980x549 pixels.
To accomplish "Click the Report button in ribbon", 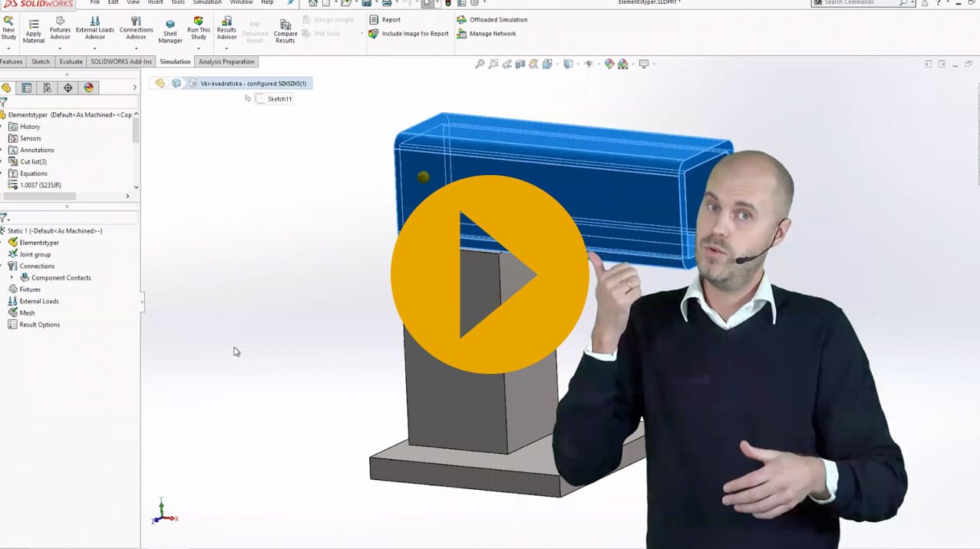I will click(384, 20).
